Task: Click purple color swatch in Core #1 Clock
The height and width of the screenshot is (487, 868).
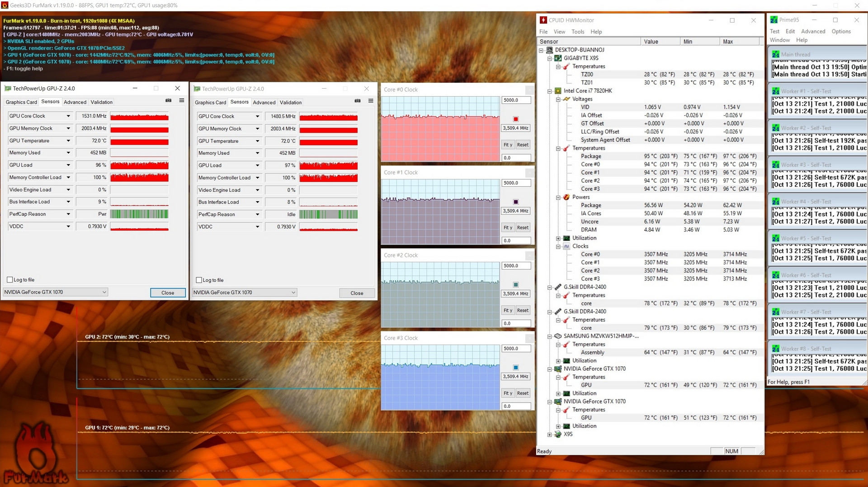Action: point(516,202)
